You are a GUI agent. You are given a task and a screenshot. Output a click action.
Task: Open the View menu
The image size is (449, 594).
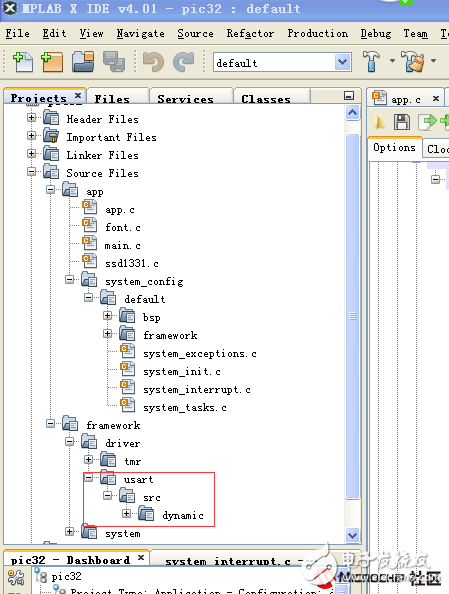click(91, 33)
